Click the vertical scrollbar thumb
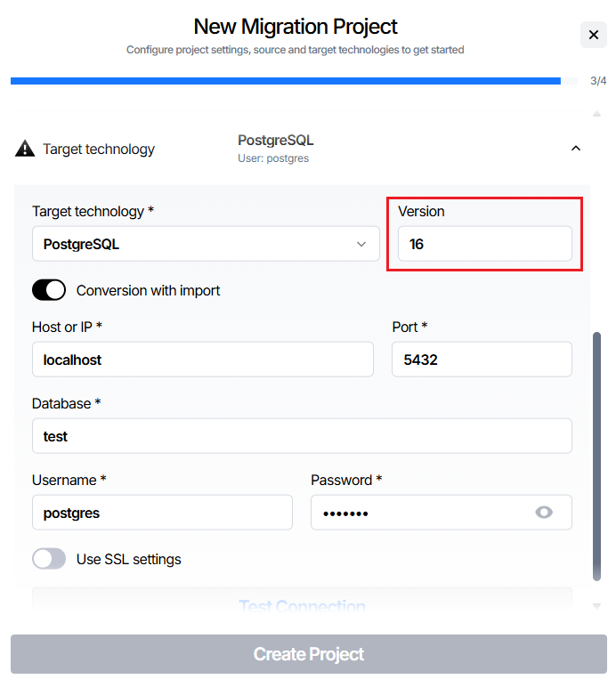The width and height of the screenshot is (616, 679). [x=596, y=454]
